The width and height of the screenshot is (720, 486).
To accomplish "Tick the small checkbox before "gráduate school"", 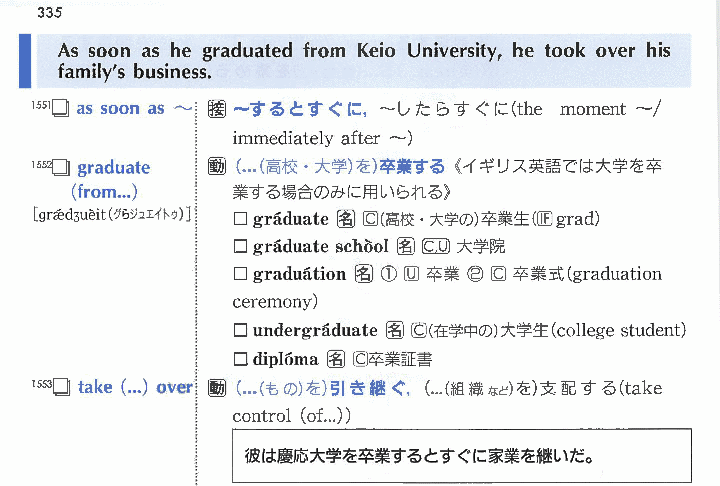I will pyautogui.click(x=240, y=246).
